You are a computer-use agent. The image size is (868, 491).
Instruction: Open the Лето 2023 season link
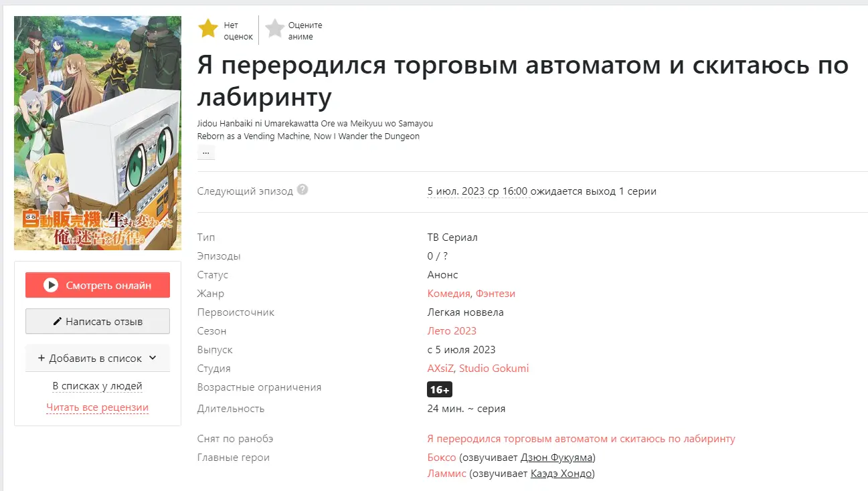452,331
